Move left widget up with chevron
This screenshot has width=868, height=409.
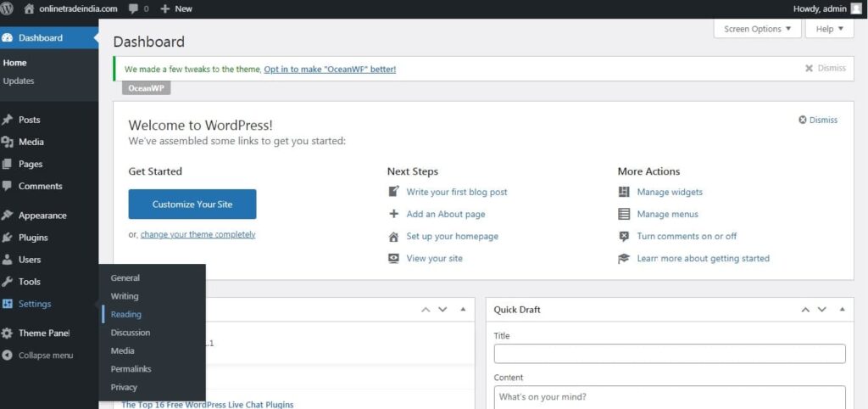(x=426, y=309)
